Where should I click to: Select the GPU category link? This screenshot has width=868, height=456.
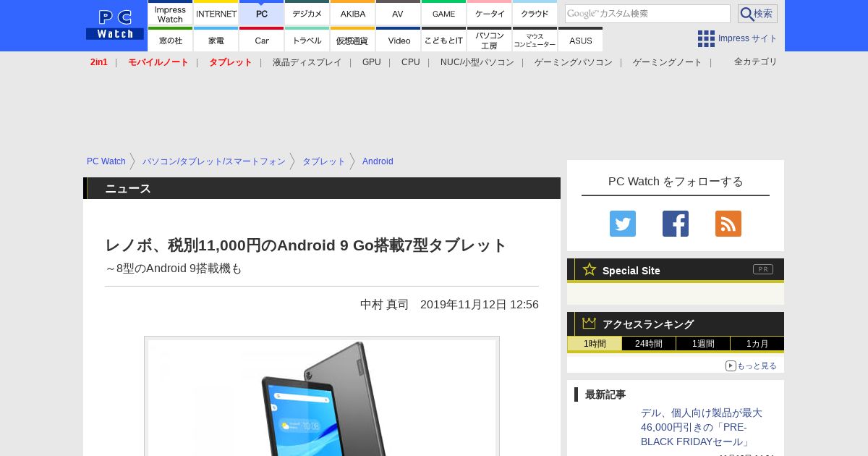coord(372,62)
